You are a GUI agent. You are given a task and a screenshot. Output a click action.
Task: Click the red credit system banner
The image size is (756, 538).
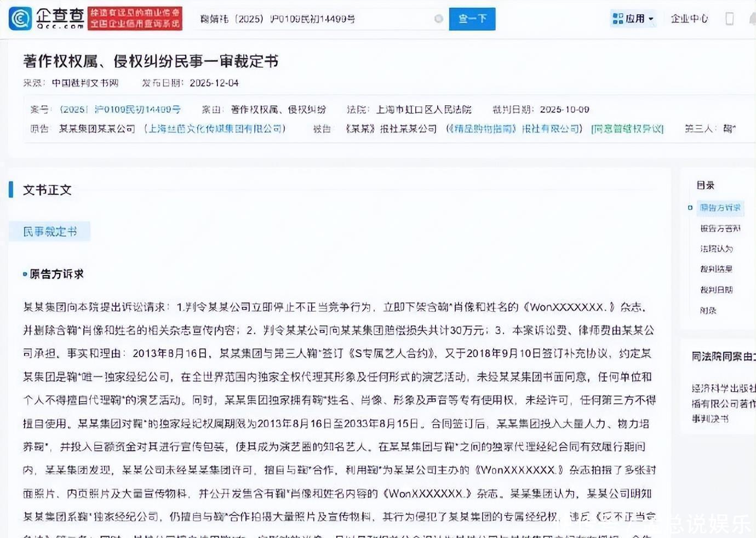(x=135, y=18)
